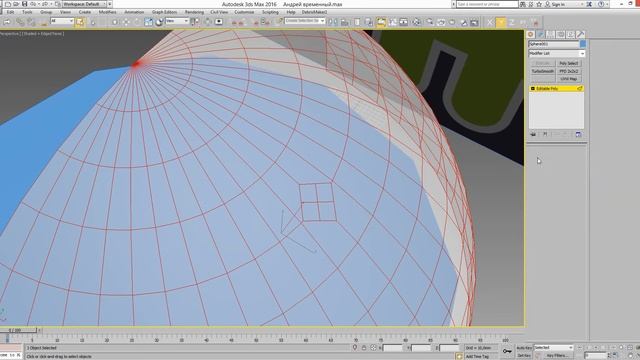The height and width of the screenshot is (360, 640).
Task: Open the Create command panel tab
Action: coord(531,34)
